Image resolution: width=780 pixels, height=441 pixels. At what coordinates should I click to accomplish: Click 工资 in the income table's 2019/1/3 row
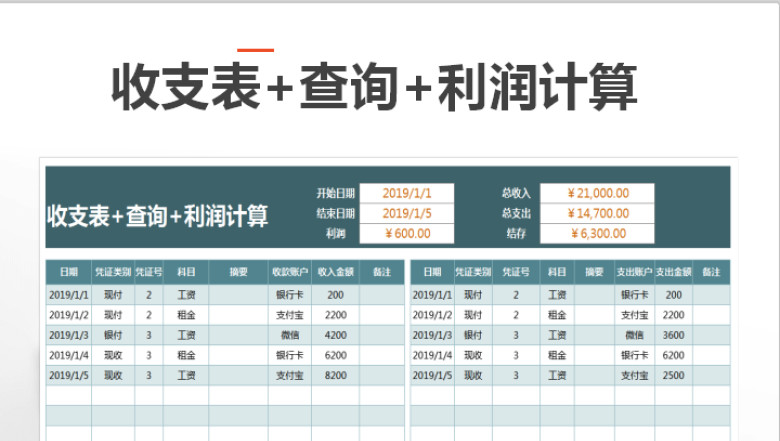pos(186,335)
